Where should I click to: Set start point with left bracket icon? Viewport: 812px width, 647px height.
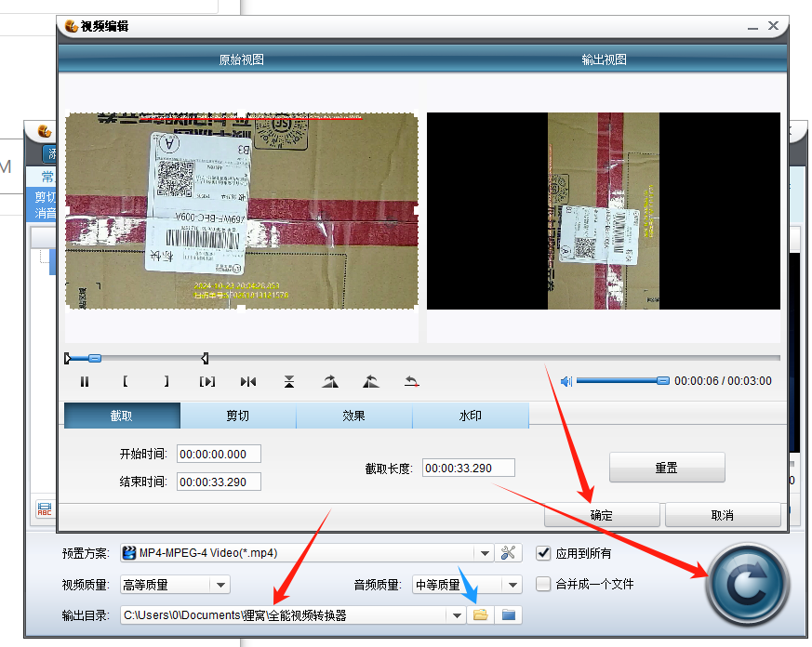[126, 382]
